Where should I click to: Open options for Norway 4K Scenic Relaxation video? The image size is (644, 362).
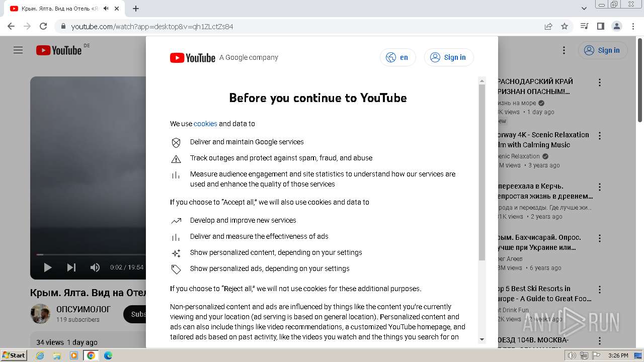(599, 136)
